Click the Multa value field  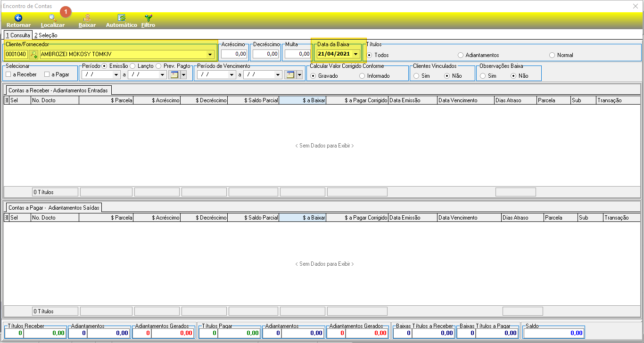297,54
